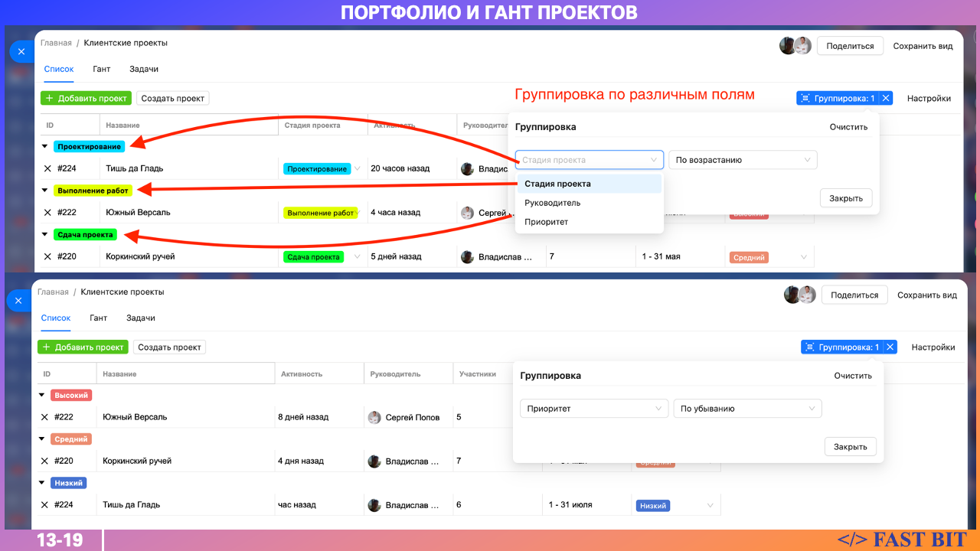Select the Список tab in the upper view
This screenshot has width=980, height=551.
pyautogui.click(x=59, y=69)
